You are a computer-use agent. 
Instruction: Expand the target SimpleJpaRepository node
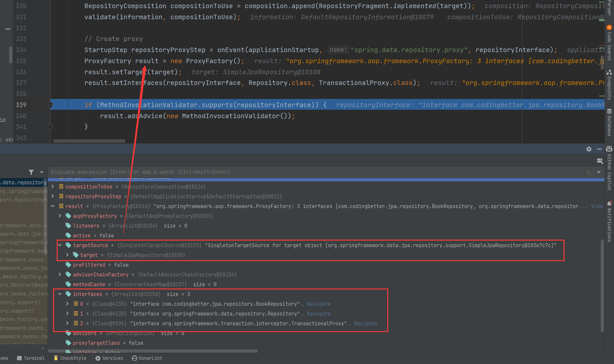67,255
